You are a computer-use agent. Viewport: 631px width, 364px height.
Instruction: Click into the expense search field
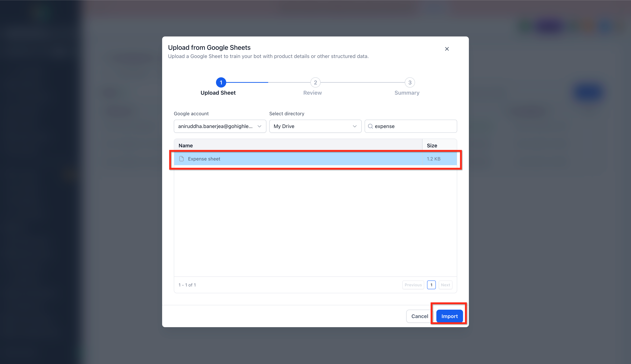(x=413, y=126)
